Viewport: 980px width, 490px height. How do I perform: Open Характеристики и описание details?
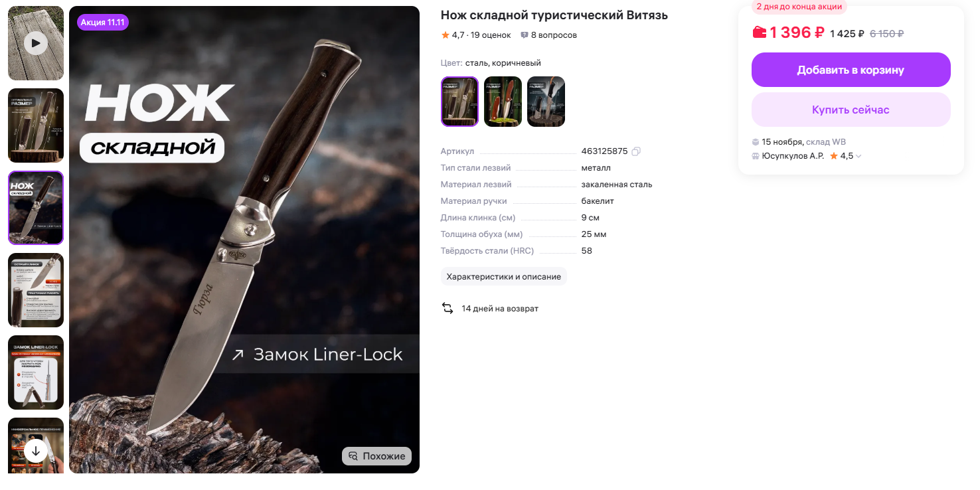[x=504, y=276]
